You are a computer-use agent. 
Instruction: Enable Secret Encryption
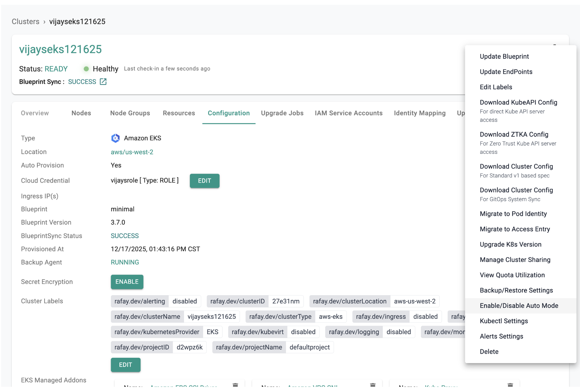[127, 282]
